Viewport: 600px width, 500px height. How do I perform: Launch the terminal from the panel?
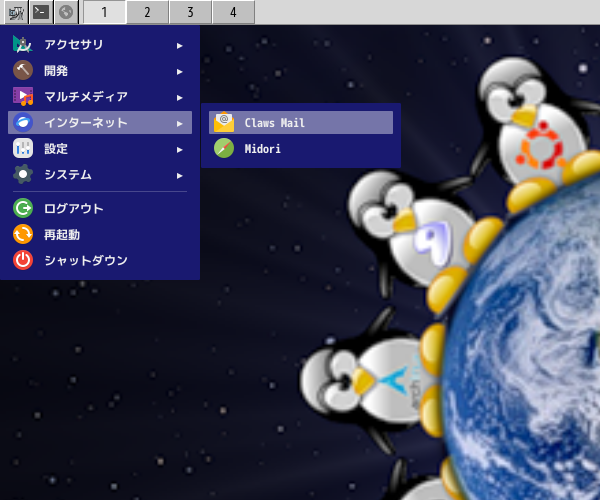click(x=41, y=13)
